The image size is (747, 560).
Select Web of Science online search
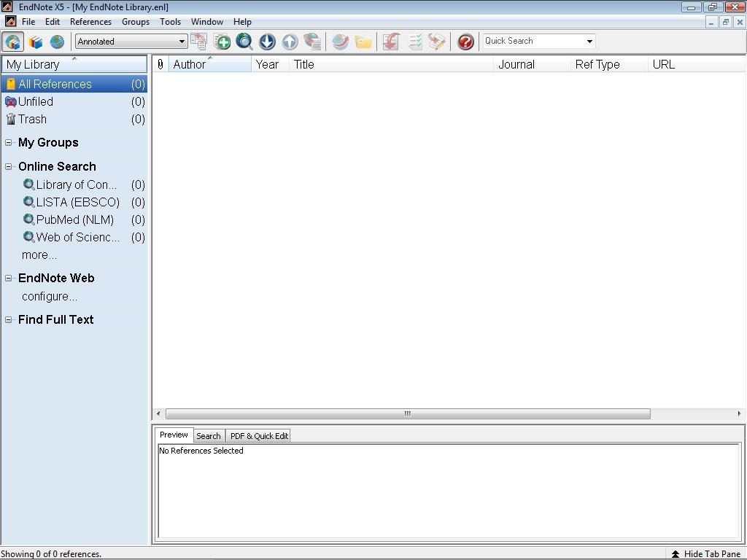point(84,238)
